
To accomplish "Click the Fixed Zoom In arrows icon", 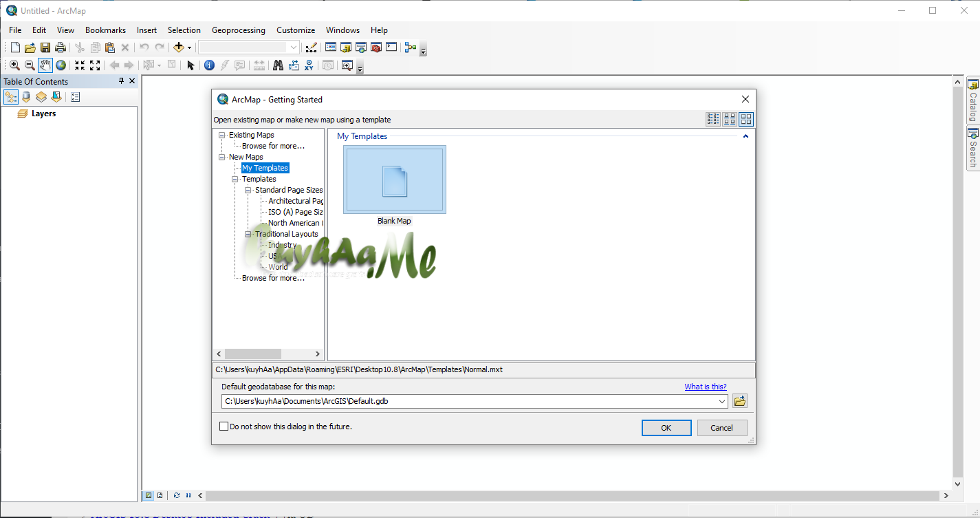I will click(x=80, y=65).
